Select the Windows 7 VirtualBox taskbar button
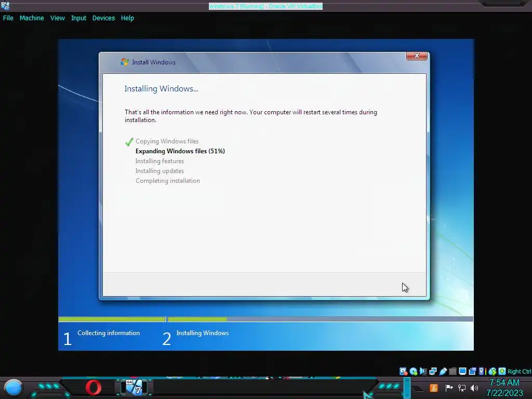 click(x=134, y=387)
